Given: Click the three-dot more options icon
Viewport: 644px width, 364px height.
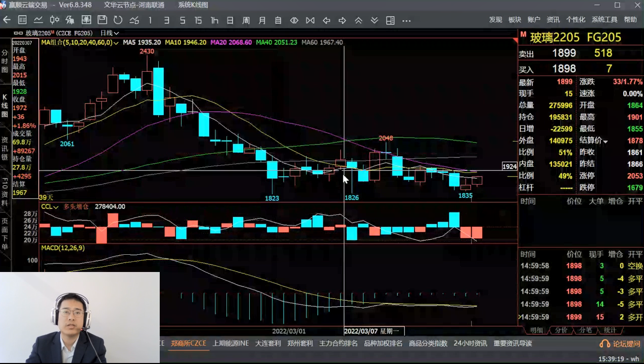Looking at the screenshot, I should click(406, 20).
